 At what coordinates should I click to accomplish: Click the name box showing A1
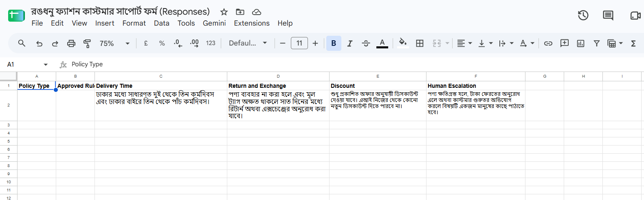click(x=24, y=64)
